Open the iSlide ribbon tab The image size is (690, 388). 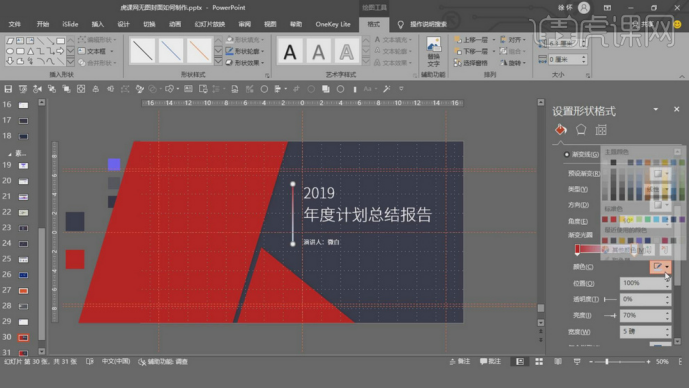click(70, 24)
